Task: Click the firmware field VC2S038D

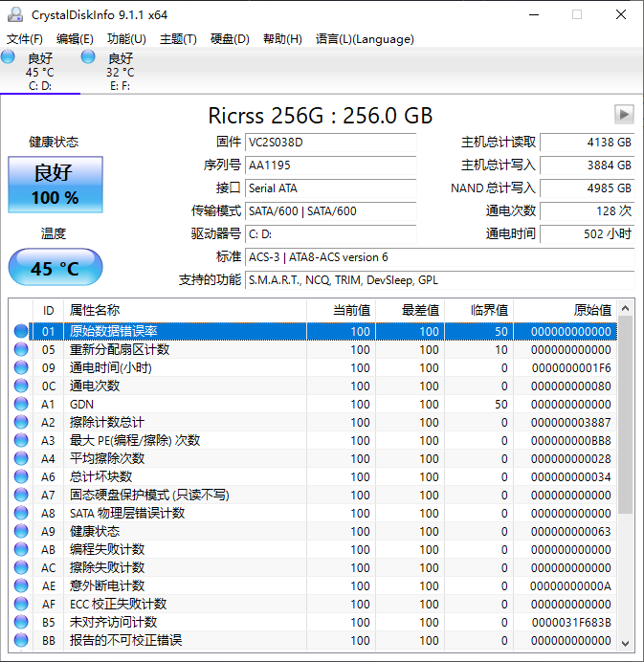Action: click(x=330, y=143)
